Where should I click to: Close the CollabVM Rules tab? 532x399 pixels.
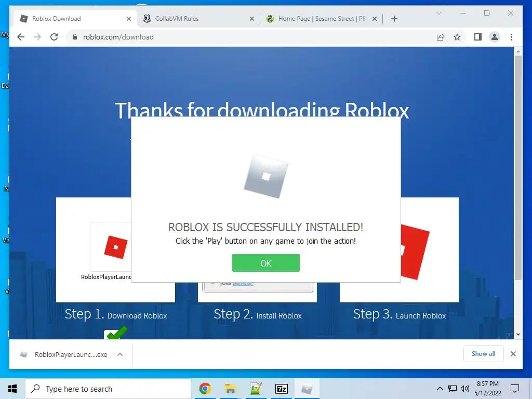tap(252, 19)
